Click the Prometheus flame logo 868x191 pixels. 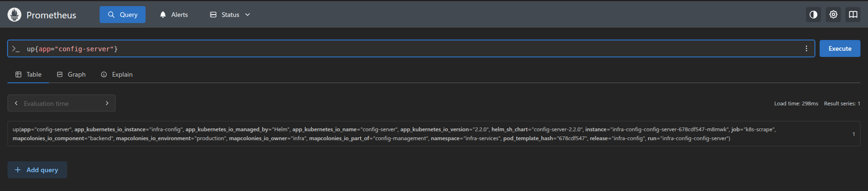[x=15, y=15]
